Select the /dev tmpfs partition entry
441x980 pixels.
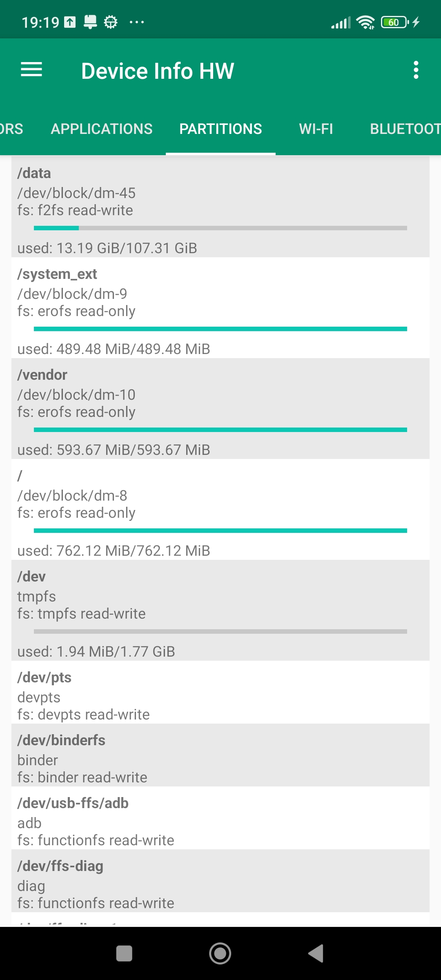pyautogui.click(x=220, y=610)
